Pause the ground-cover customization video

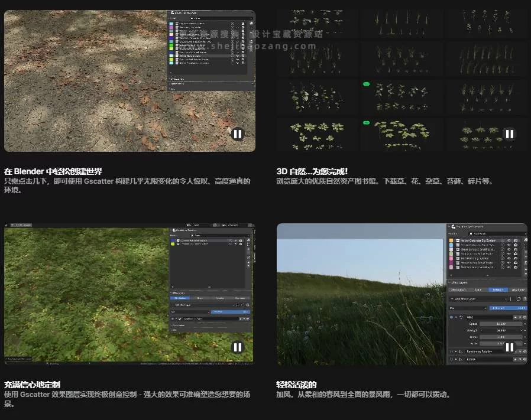click(x=237, y=347)
